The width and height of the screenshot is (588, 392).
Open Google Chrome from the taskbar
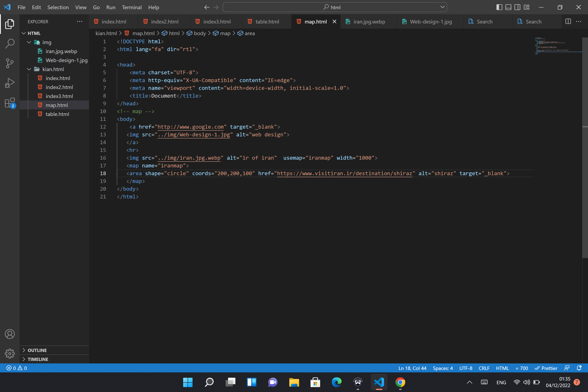click(400, 382)
